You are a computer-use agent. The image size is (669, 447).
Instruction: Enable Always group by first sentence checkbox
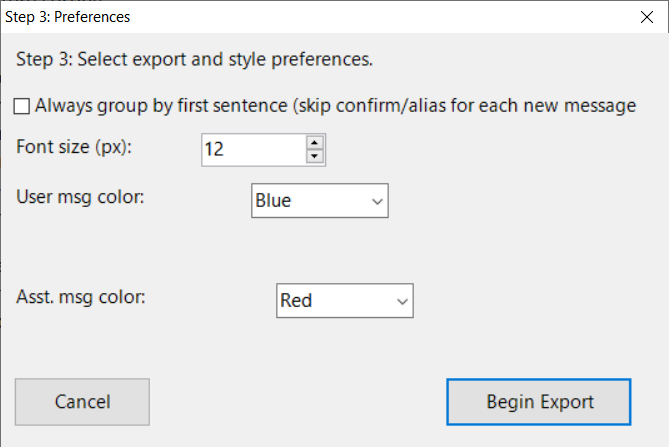[x=23, y=105]
